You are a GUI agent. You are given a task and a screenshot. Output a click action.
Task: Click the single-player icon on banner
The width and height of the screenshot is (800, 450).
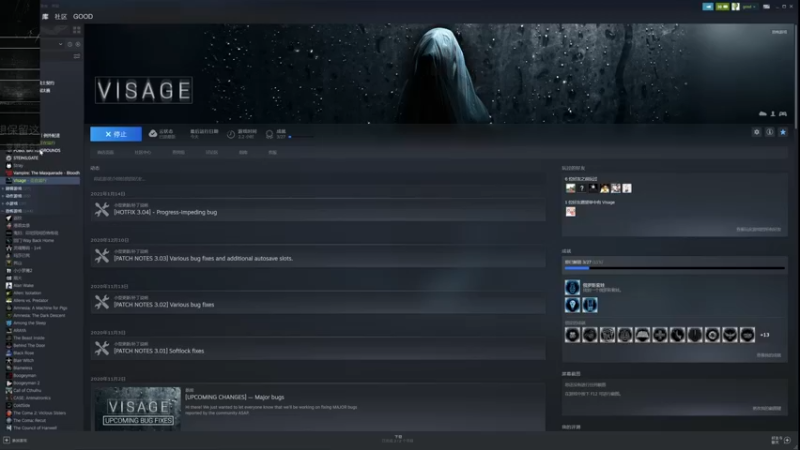773,114
